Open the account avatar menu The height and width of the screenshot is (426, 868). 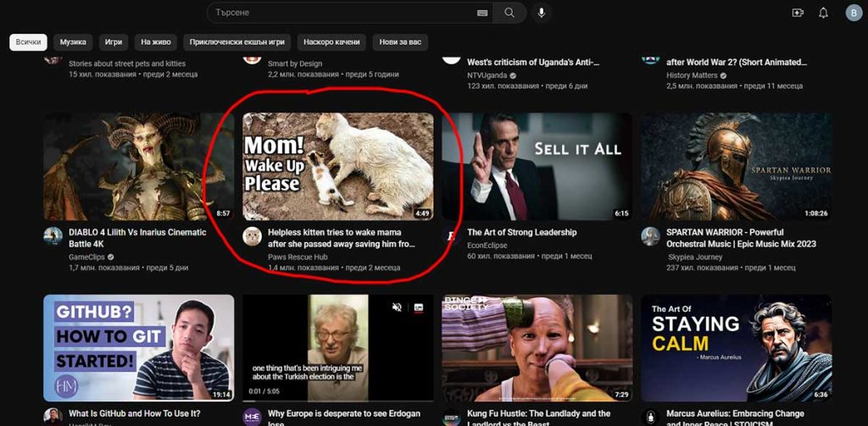click(x=853, y=13)
